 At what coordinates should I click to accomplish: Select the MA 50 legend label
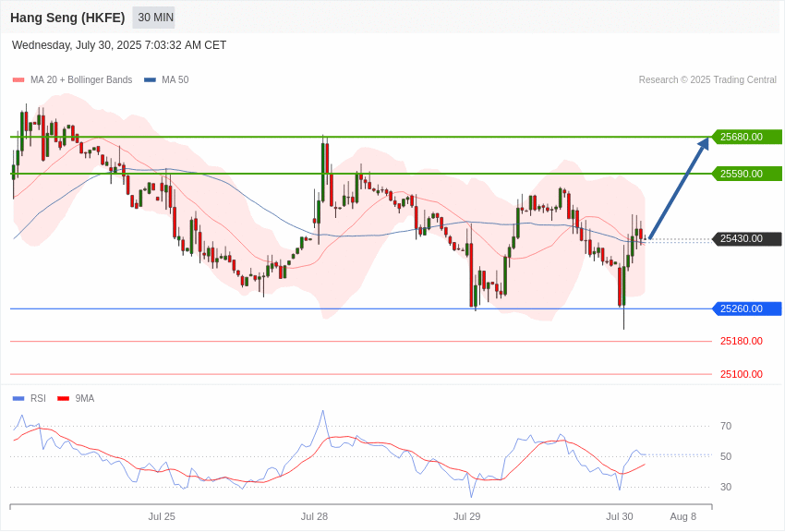coord(175,79)
